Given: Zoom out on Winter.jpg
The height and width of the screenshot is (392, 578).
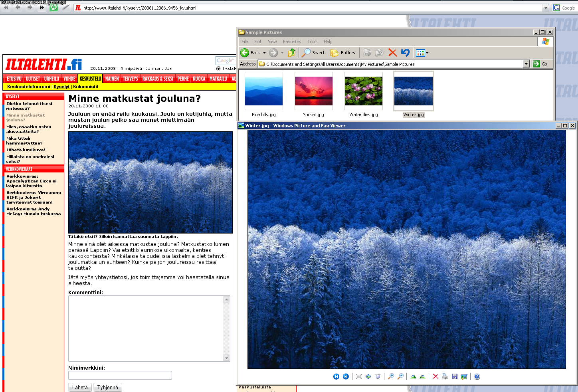Looking at the screenshot, I should click(400, 376).
